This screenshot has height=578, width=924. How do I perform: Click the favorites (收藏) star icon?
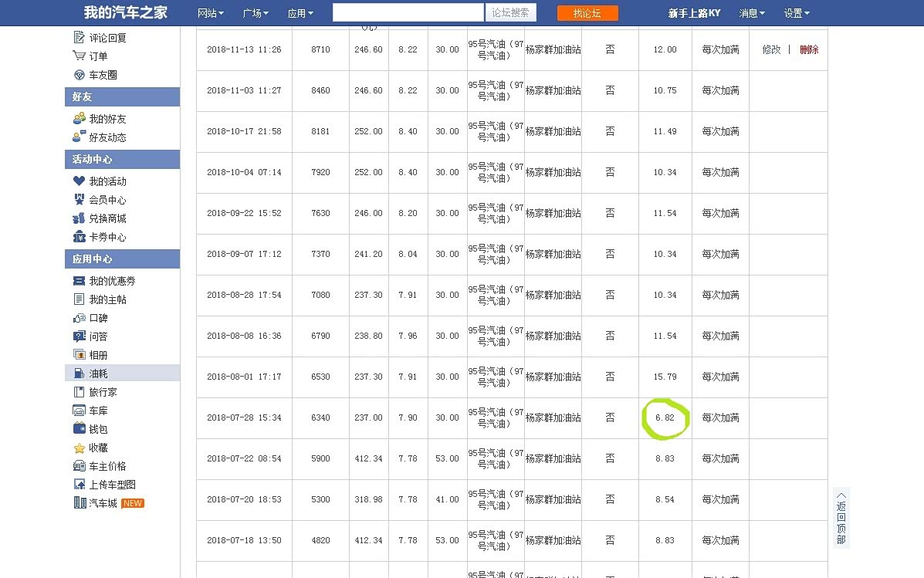click(79, 448)
